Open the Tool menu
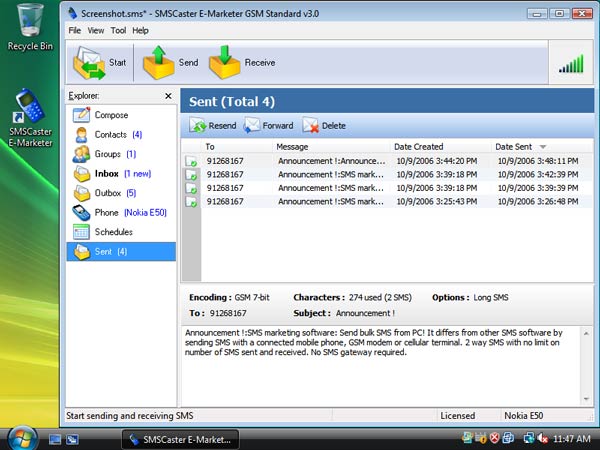The width and height of the screenshot is (600, 450). coord(118,31)
